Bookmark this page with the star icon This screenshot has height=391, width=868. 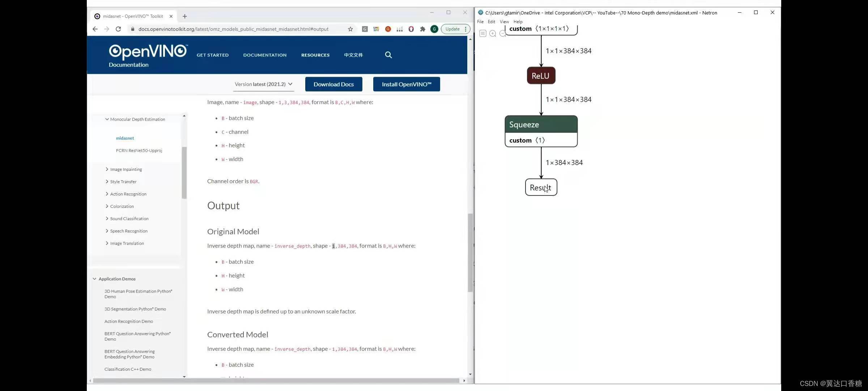tap(350, 29)
